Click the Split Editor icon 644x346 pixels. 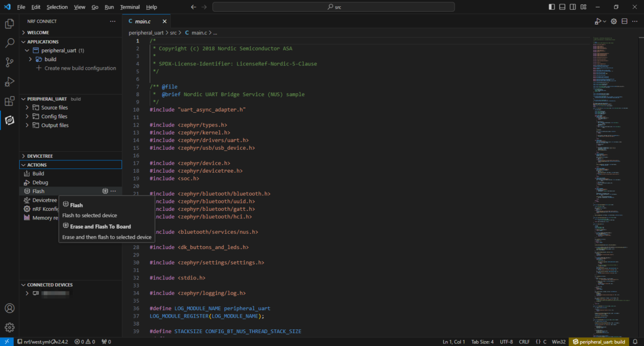tap(624, 21)
